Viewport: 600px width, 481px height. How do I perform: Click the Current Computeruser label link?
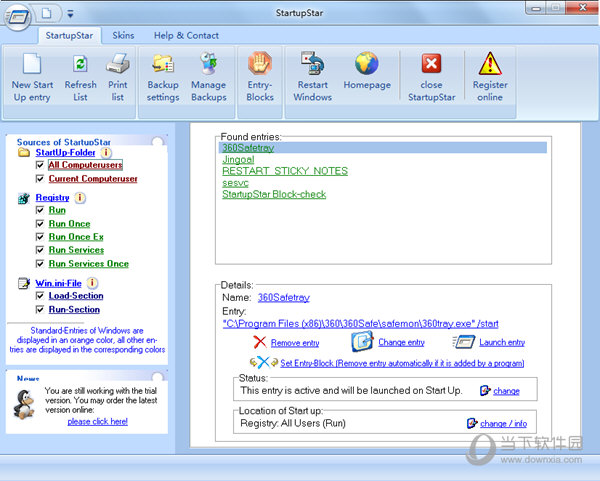[x=93, y=179]
